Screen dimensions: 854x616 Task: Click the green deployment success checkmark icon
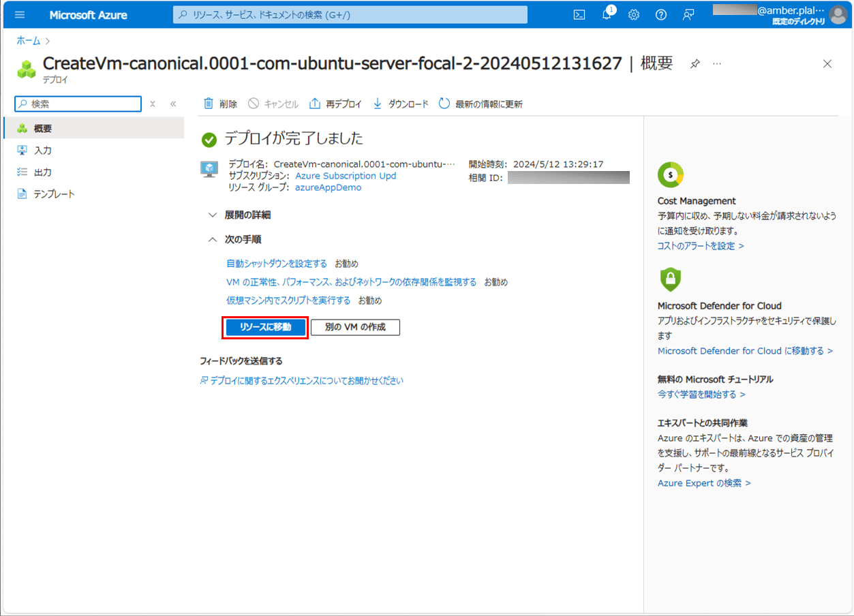click(x=209, y=140)
